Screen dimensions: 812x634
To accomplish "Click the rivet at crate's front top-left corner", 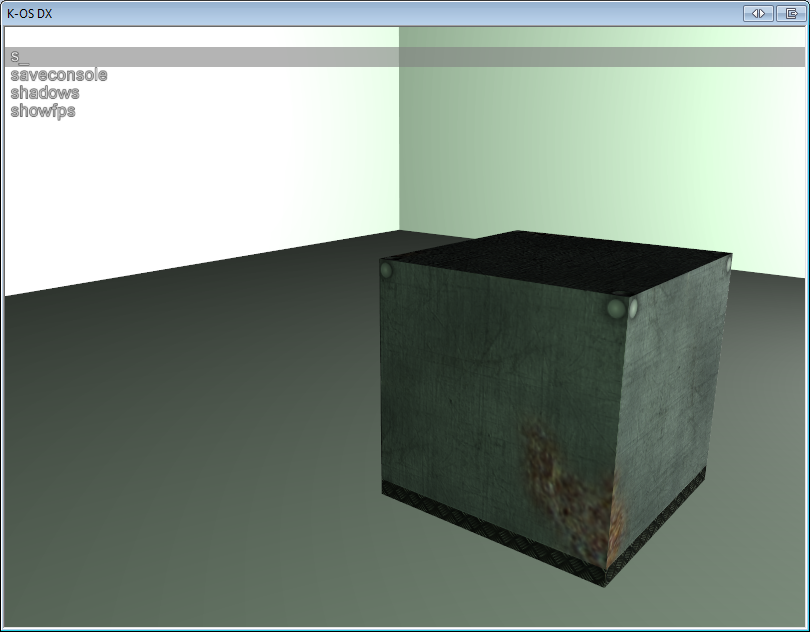I will click(x=386, y=270).
